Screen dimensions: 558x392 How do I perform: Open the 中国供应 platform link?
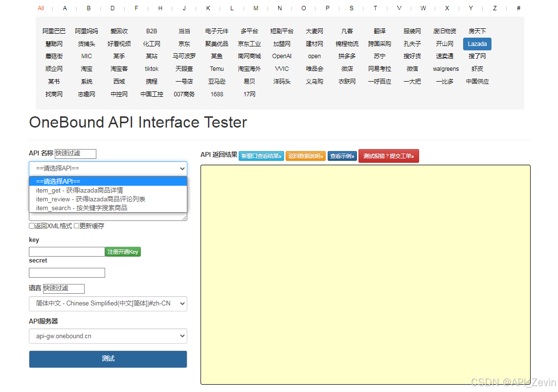[477, 82]
